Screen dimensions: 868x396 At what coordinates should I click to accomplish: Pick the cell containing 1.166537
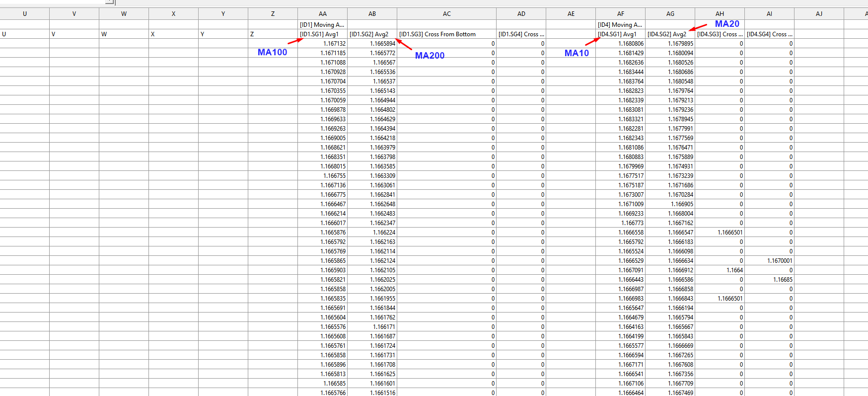(x=372, y=81)
